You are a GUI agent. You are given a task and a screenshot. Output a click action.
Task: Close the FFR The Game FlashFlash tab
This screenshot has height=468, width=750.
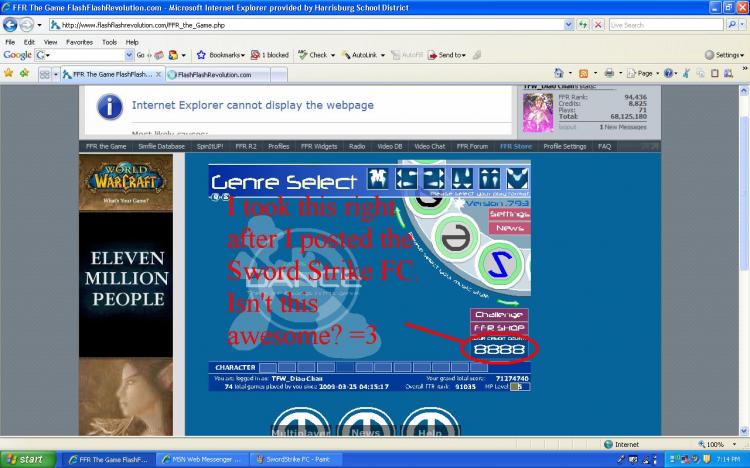pyautogui.click(x=158, y=74)
